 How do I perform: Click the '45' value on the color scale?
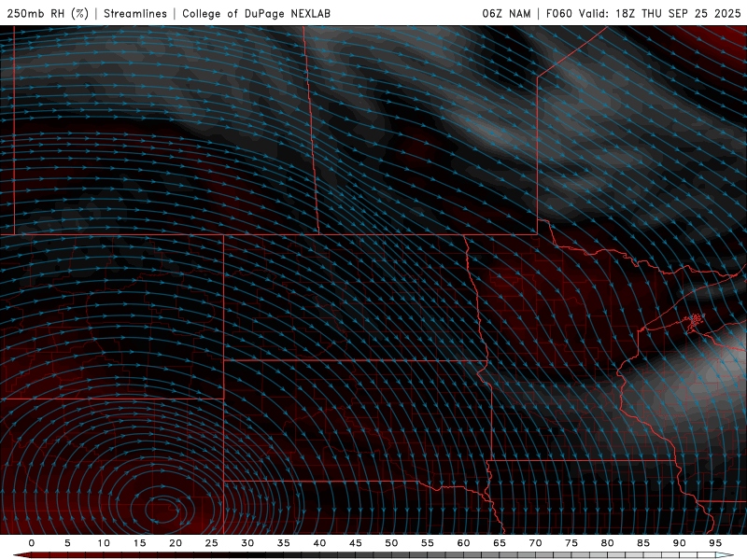(x=356, y=543)
